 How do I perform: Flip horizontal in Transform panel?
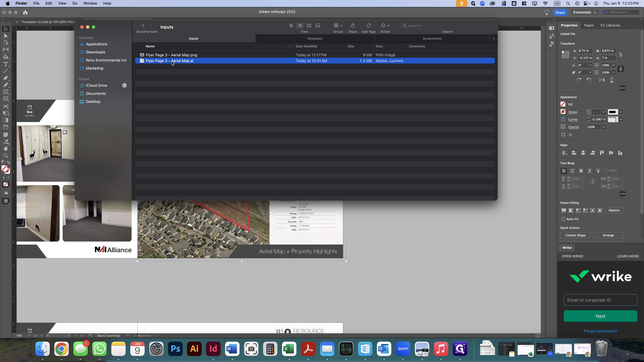[602, 80]
